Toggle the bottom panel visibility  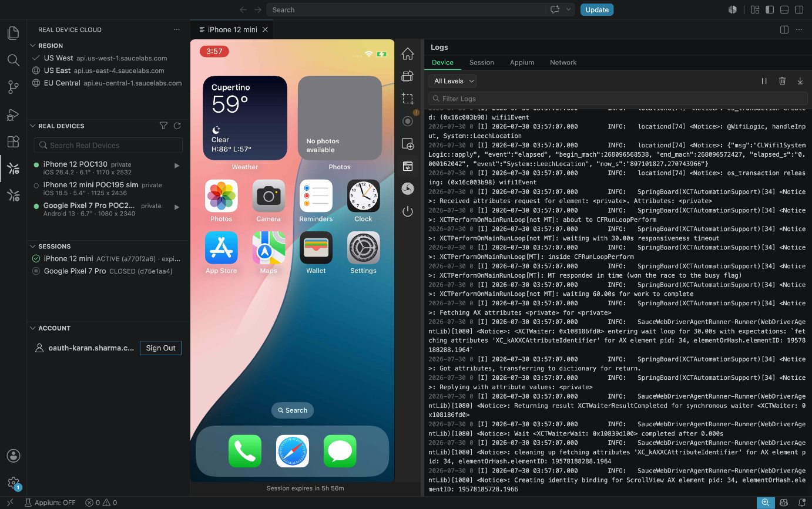pos(784,10)
